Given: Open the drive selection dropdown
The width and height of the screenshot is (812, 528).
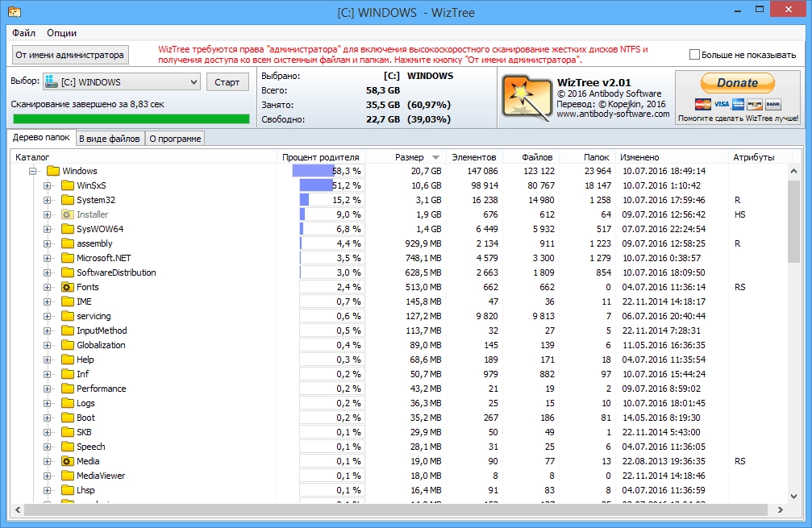Looking at the screenshot, I should pos(121,81).
